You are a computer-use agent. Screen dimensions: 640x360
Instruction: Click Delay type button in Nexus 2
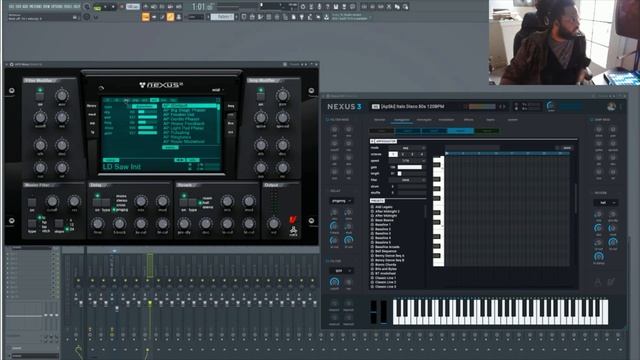point(106,202)
